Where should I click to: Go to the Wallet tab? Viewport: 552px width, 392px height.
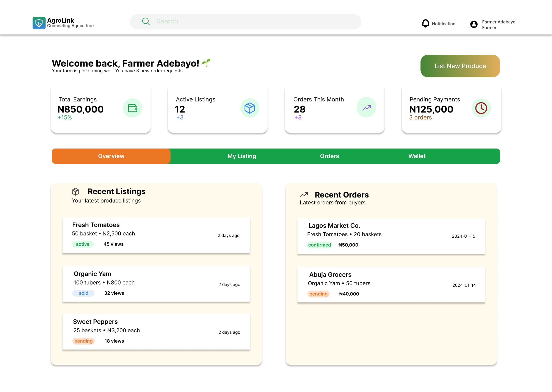[x=417, y=156]
